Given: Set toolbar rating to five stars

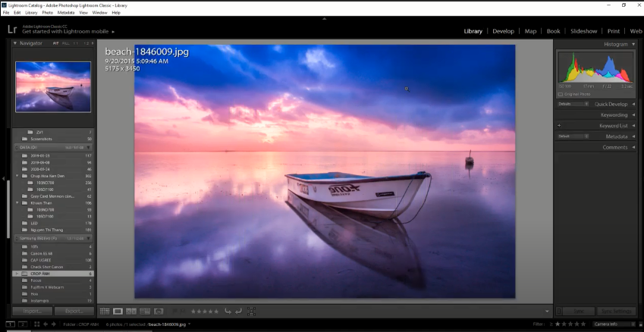Looking at the screenshot, I should point(216,311).
